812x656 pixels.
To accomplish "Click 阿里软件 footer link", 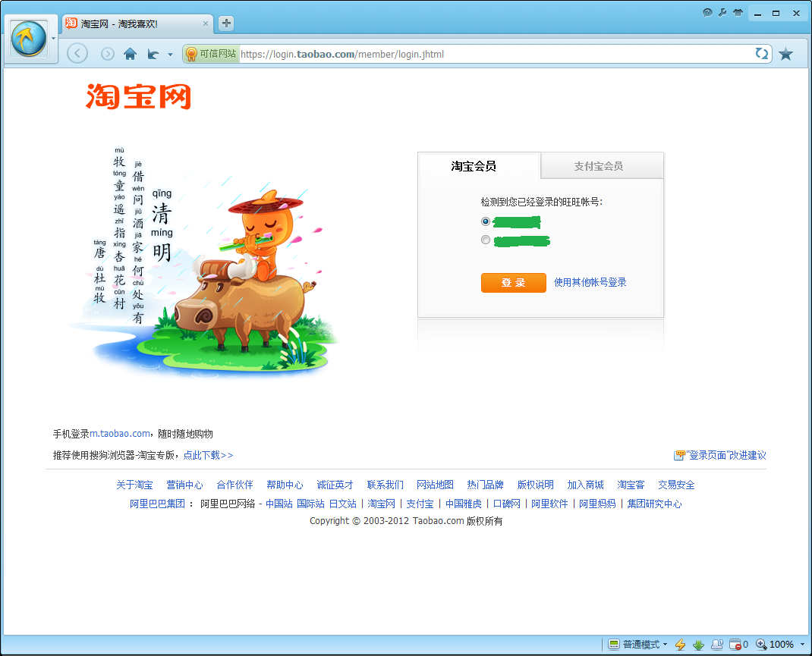I will [x=549, y=504].
